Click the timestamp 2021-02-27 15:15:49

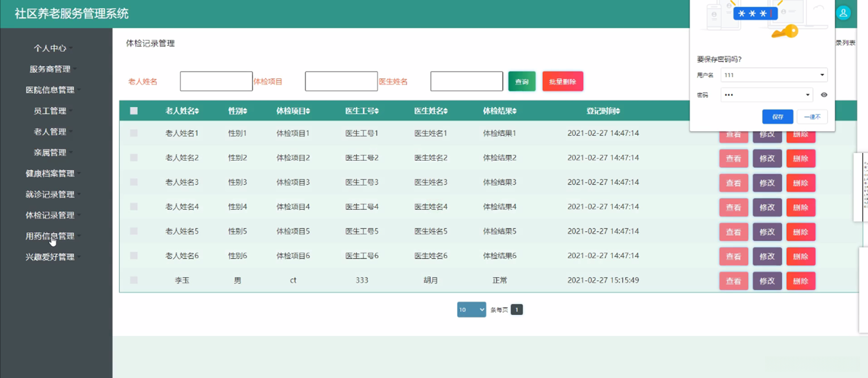pos(603,280)
